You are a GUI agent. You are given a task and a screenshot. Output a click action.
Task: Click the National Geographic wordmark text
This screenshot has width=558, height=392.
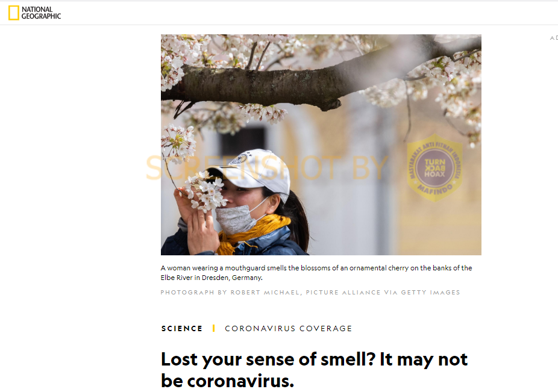point(41,13)
